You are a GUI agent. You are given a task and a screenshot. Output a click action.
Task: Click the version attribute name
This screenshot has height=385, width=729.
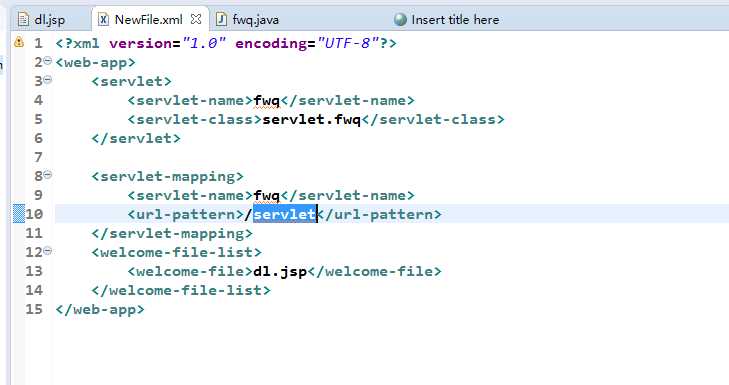(x=141, y=43)
